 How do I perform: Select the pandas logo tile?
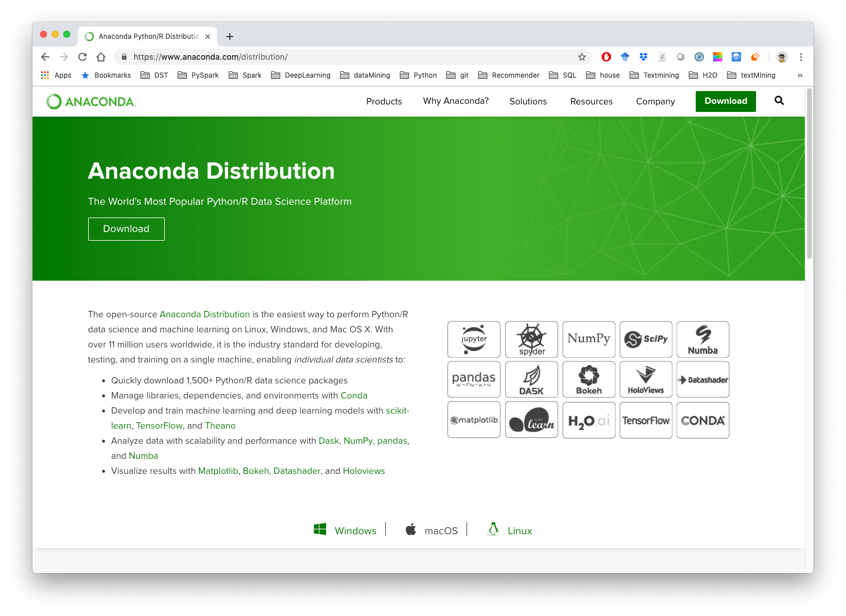[x=473, y=379]
